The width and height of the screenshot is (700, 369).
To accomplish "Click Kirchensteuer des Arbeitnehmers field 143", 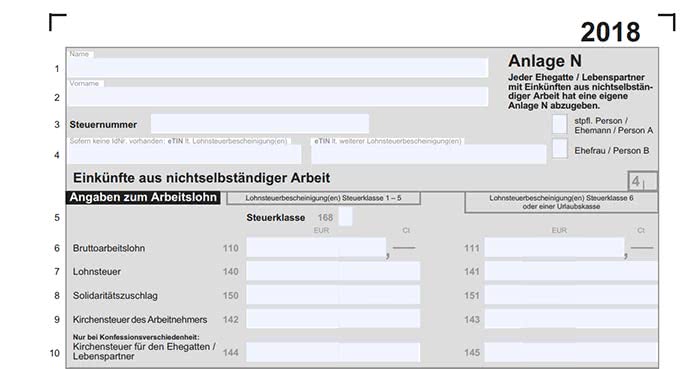I will pos(571,319).
